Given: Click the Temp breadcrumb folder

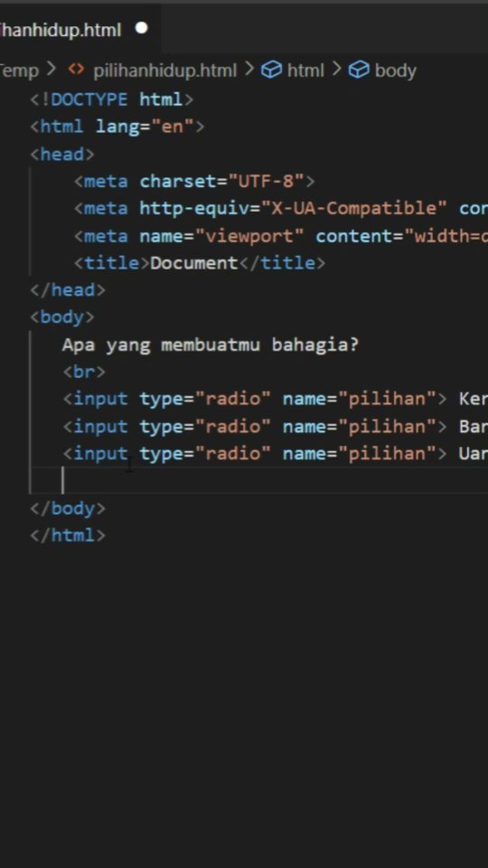Looking at the screenshot, I should 19,71.
